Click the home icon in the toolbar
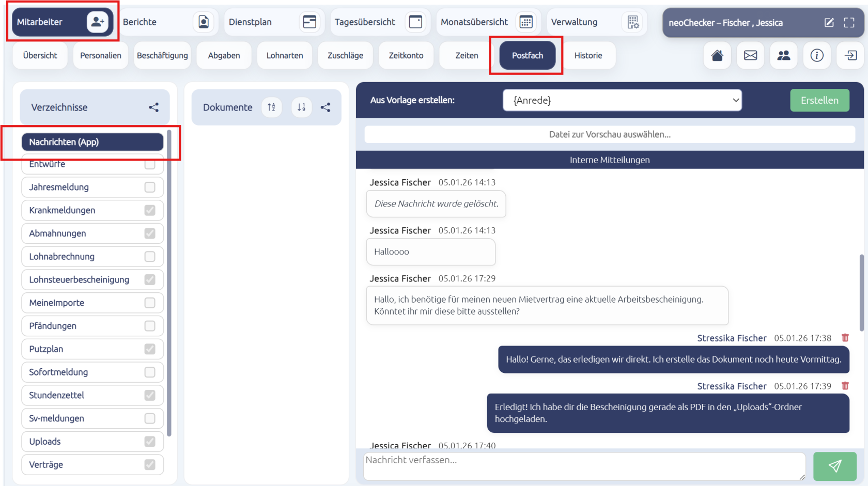This screenshot has height=486, width=868. [717, 55]
